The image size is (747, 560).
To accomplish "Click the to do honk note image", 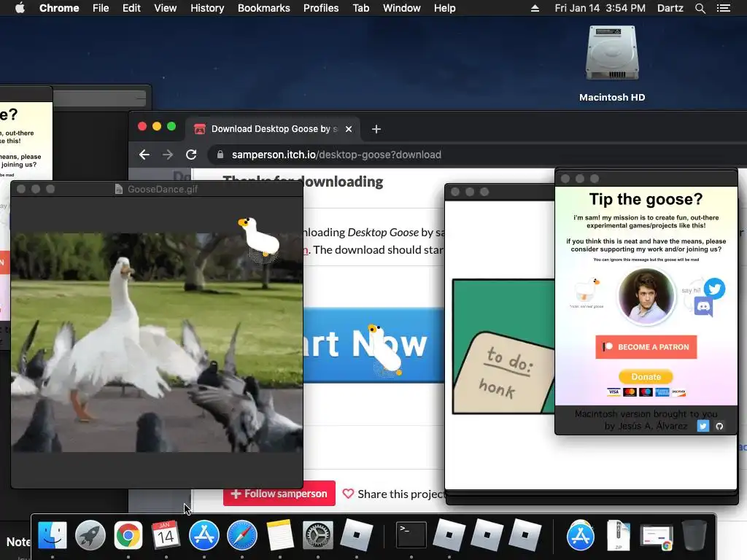I will [x=503, y=346].
